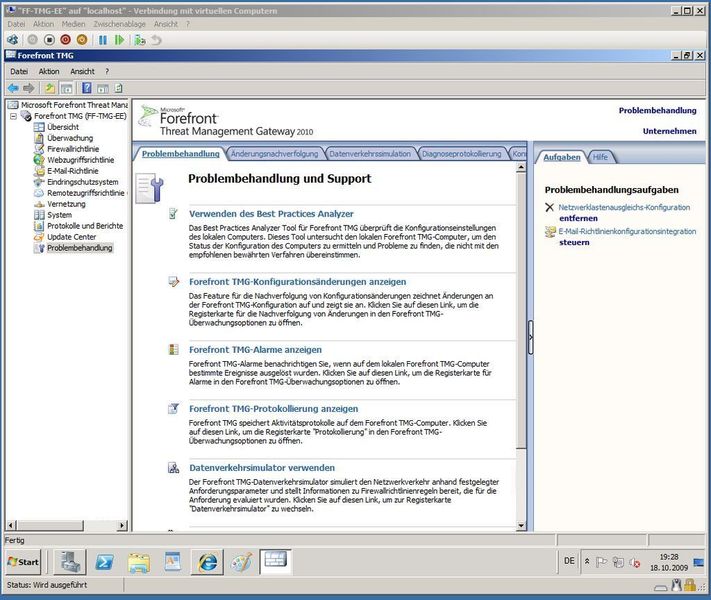The width and height of the screenshot is (711, 600).
Task: Select Eindringschutzsystem in the tree
Action: pos(83,182)
